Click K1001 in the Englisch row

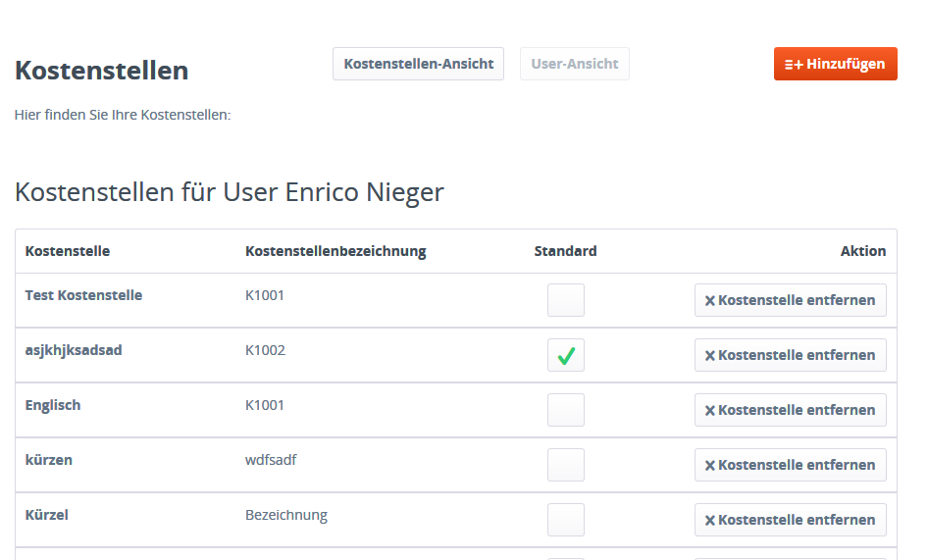pos(265,405)
